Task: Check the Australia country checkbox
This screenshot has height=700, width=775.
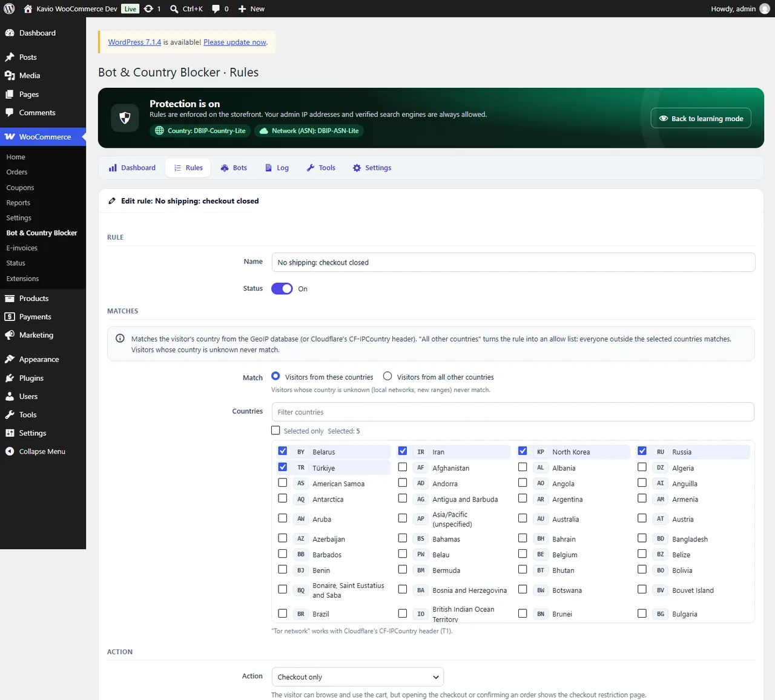Action: coord(523,518)
